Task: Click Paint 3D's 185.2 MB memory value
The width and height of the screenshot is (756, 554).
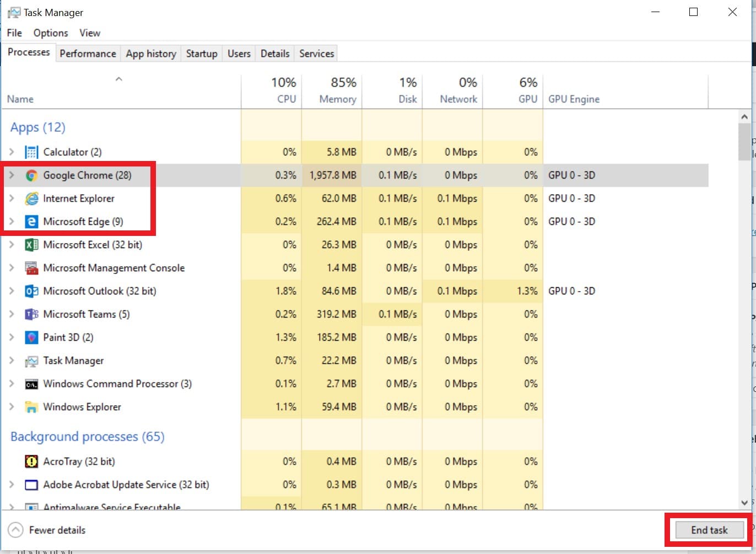Action: pyautogui.click(x=337, y=337)
